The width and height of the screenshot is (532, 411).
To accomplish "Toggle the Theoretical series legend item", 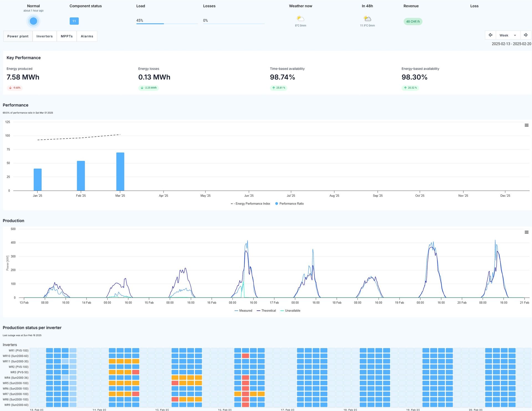I will click(x=266, y=311).
